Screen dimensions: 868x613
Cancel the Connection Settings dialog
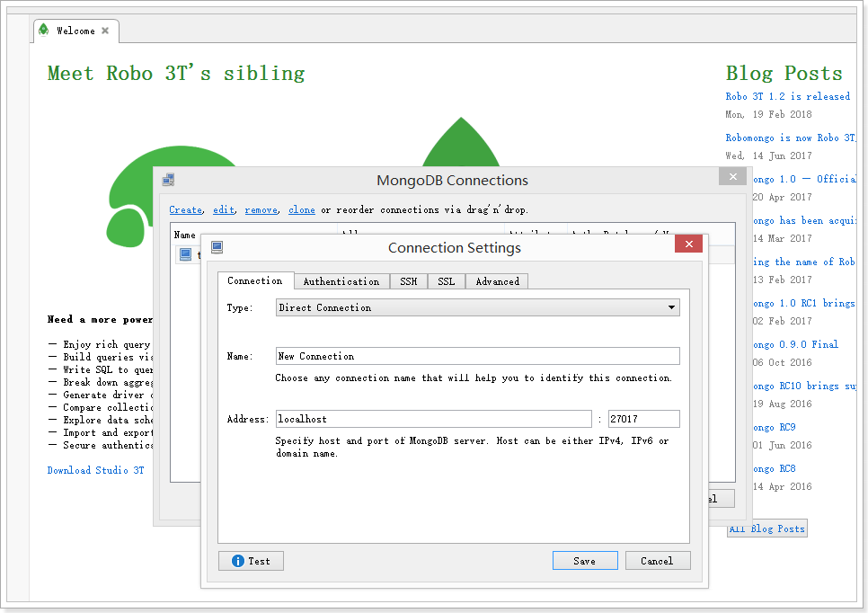tap(658, 561)
